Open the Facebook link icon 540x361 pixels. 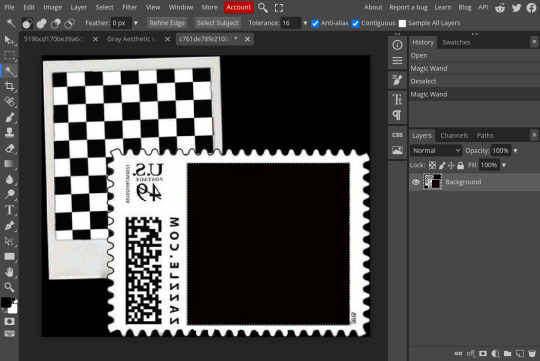(532, 8)
